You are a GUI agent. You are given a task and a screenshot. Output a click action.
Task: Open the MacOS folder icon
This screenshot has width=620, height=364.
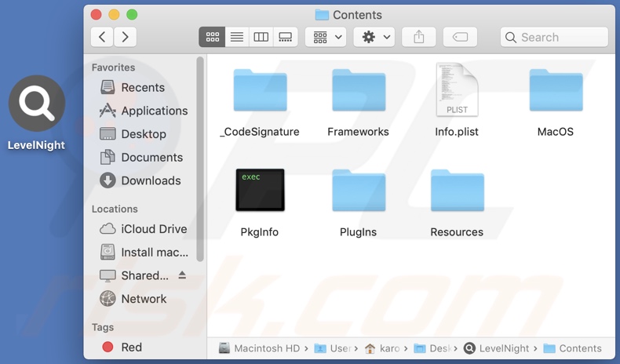click(x=556, y=89)
